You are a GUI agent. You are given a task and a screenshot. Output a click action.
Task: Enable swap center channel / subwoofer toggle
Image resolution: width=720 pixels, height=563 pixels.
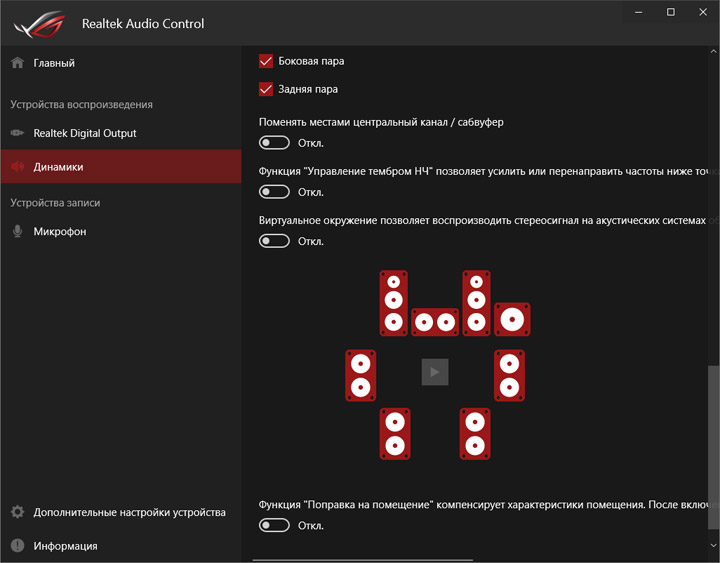[274, 143]
